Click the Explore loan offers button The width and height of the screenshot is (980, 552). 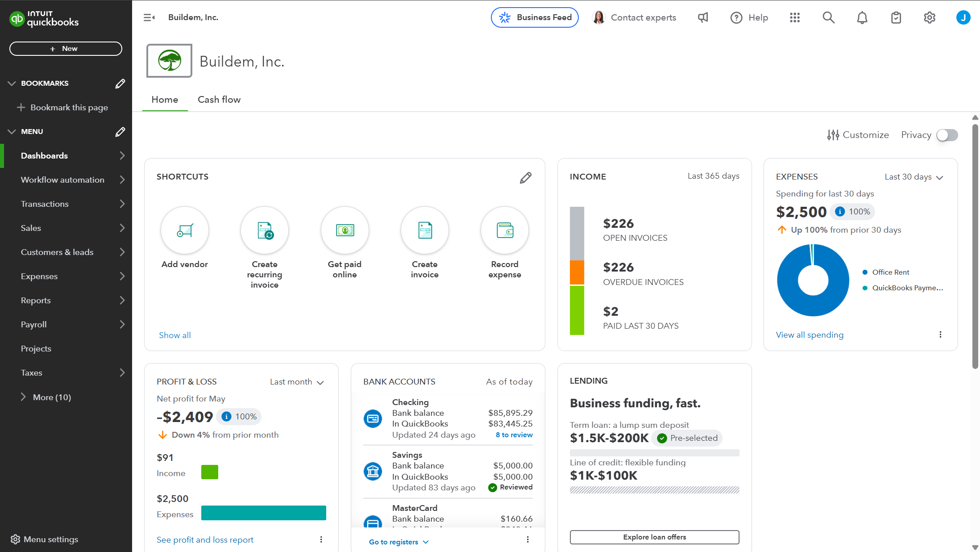pos(654,537)
